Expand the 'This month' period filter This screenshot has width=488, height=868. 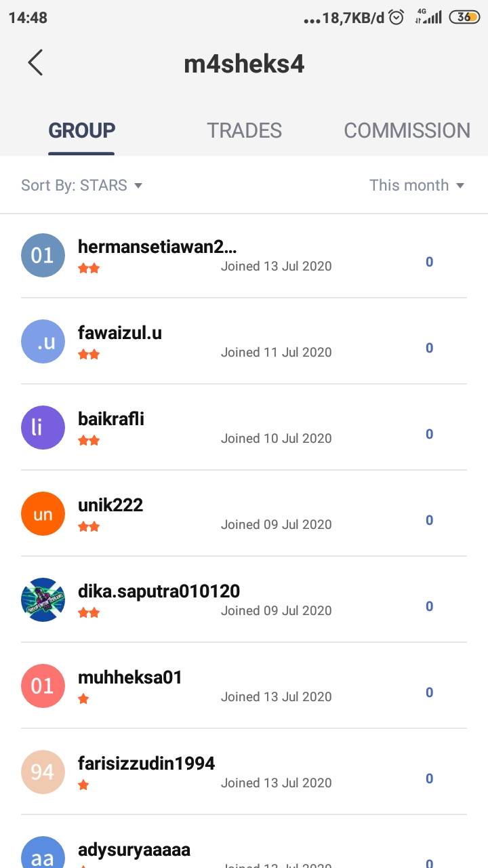pyautogui.click(x=416, y=185)
